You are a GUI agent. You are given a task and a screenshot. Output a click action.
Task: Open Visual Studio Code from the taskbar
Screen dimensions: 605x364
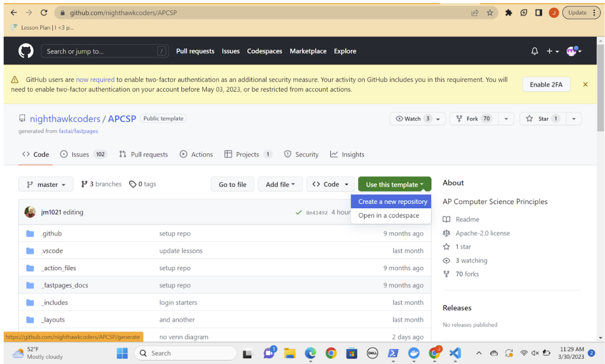454,353
